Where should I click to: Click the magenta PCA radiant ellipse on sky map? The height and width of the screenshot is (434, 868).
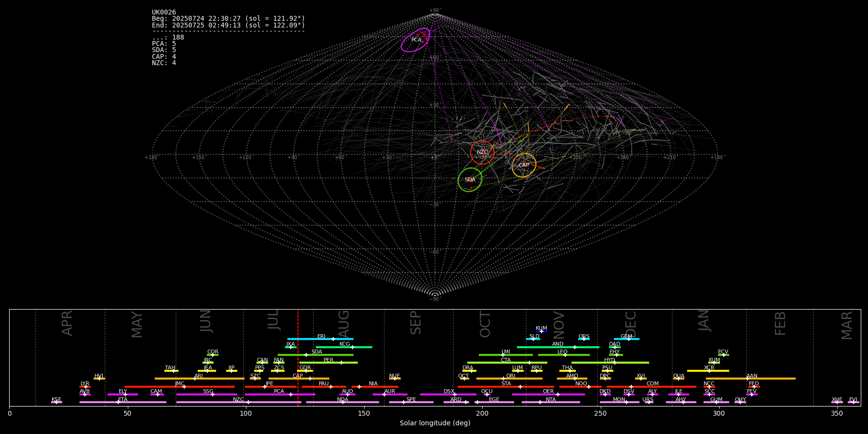click(415, 40)
